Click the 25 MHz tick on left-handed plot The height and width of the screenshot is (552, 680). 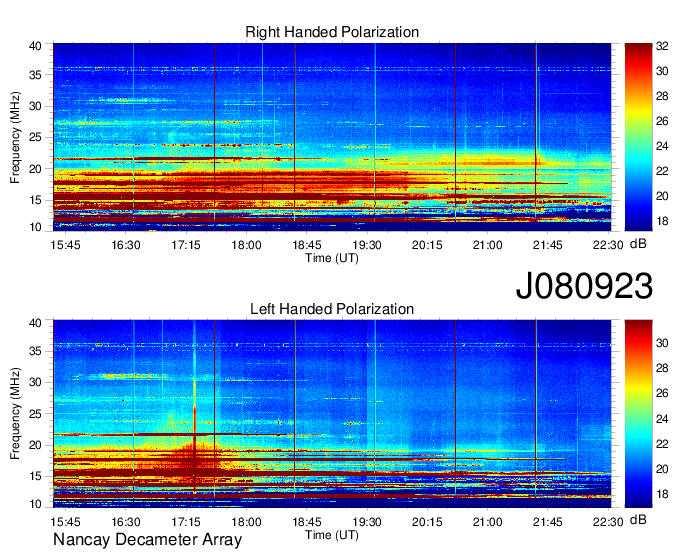point(35,414)
